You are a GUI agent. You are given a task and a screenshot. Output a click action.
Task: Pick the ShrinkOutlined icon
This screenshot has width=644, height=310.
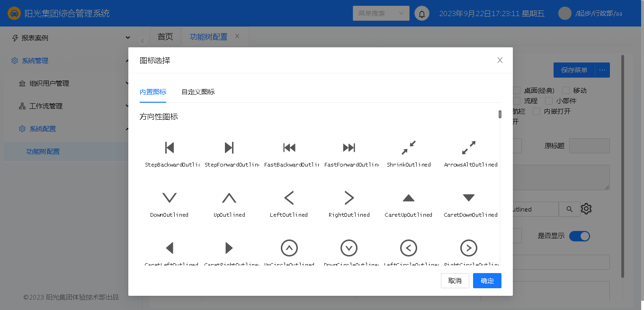coord(409,148)
